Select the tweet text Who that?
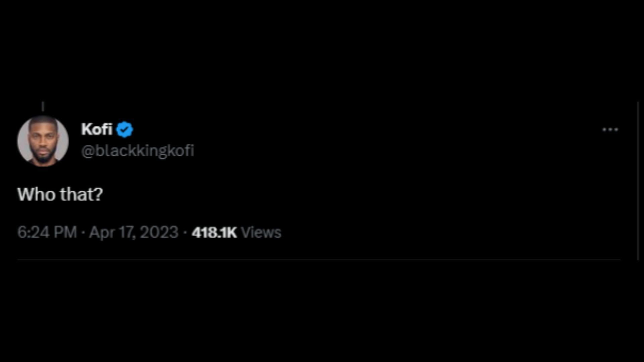 pyautogui.click(x=60, y=194)
